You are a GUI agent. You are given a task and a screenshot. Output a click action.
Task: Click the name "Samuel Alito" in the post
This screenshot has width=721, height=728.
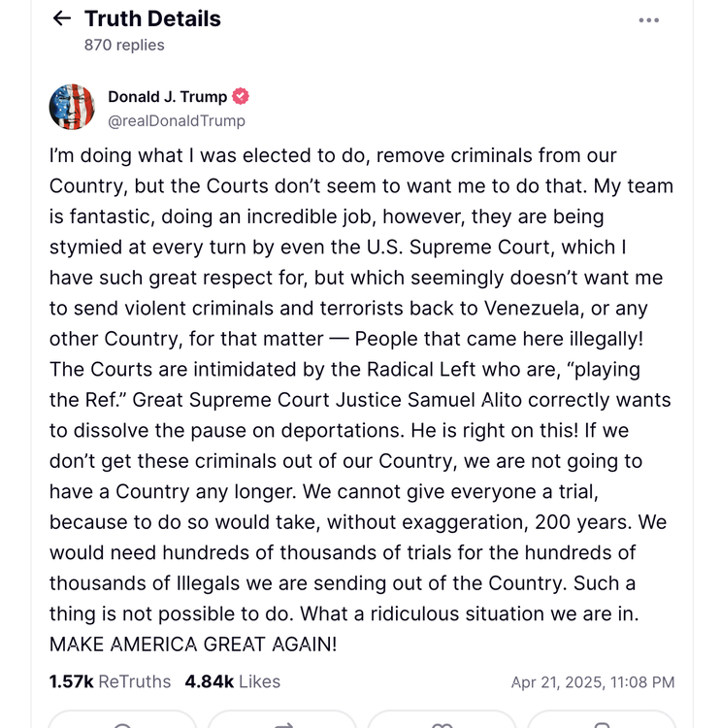(x=465, y=400)
